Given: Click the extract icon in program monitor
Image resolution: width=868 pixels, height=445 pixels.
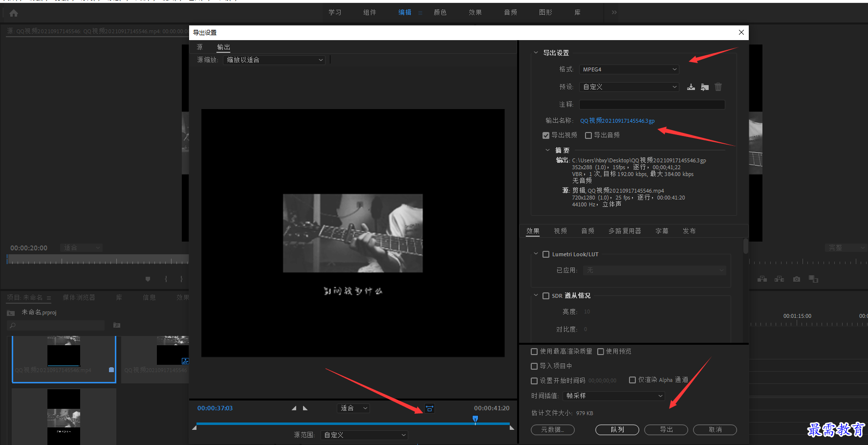Looking at the screenshot, I should (x=780, y=279).
